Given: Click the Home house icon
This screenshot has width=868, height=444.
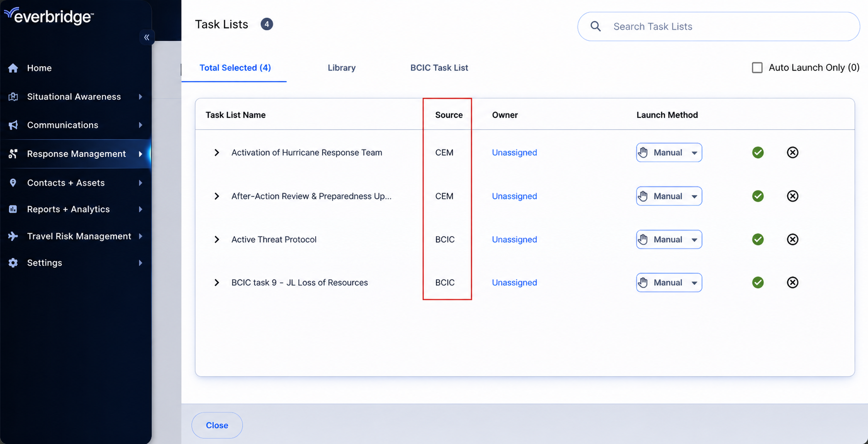Looking at the screenshot, I should click(x=13, y=68).
